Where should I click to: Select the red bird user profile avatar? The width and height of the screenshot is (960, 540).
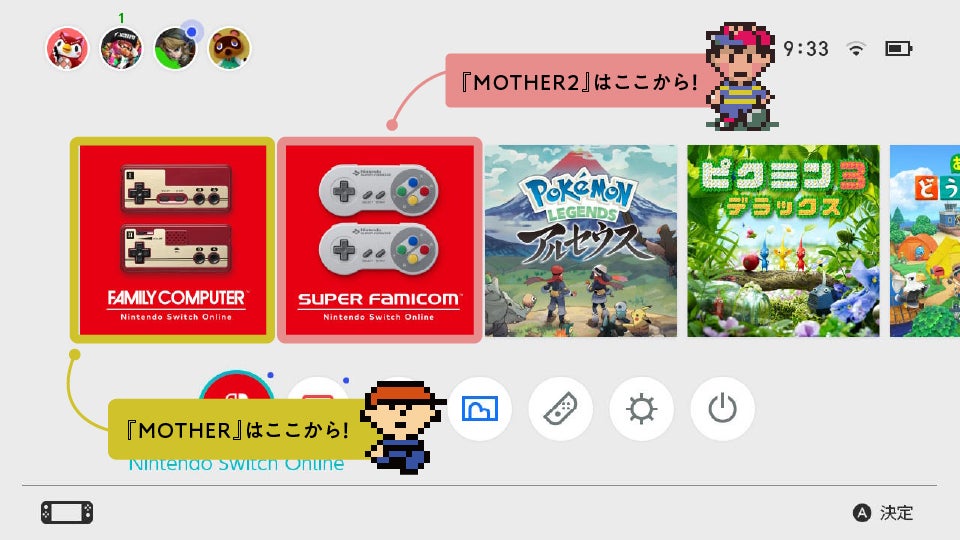[x=67, y=48]
